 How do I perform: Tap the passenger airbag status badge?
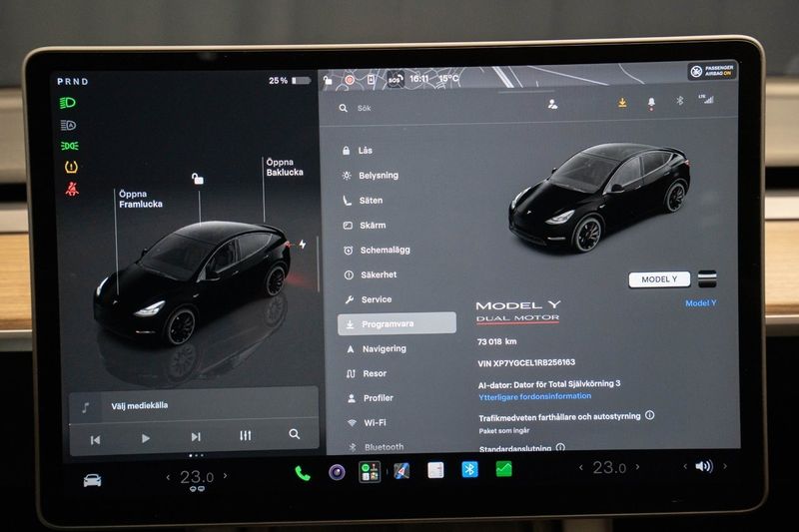712,71
